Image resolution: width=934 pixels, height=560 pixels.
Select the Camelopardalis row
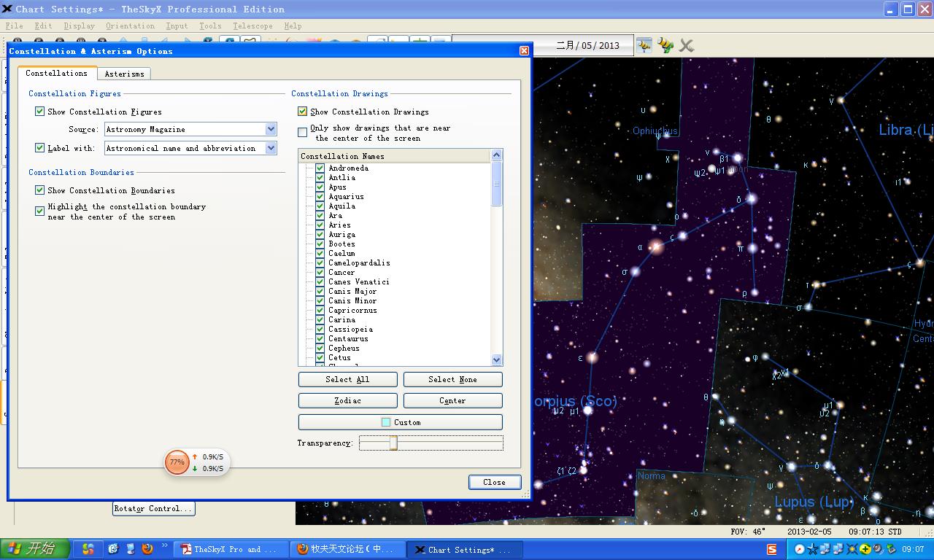click(x=359, y=262)
